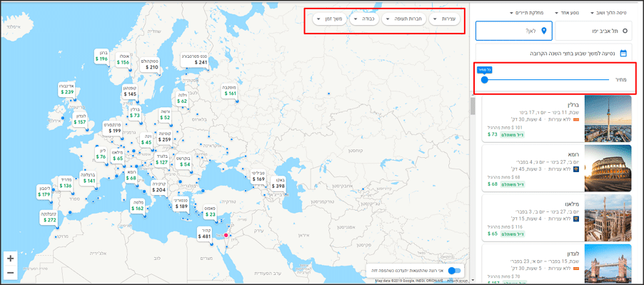Select the Frankfurt $199 map marker
644x285 pixels.
click(x=112, y=128)
